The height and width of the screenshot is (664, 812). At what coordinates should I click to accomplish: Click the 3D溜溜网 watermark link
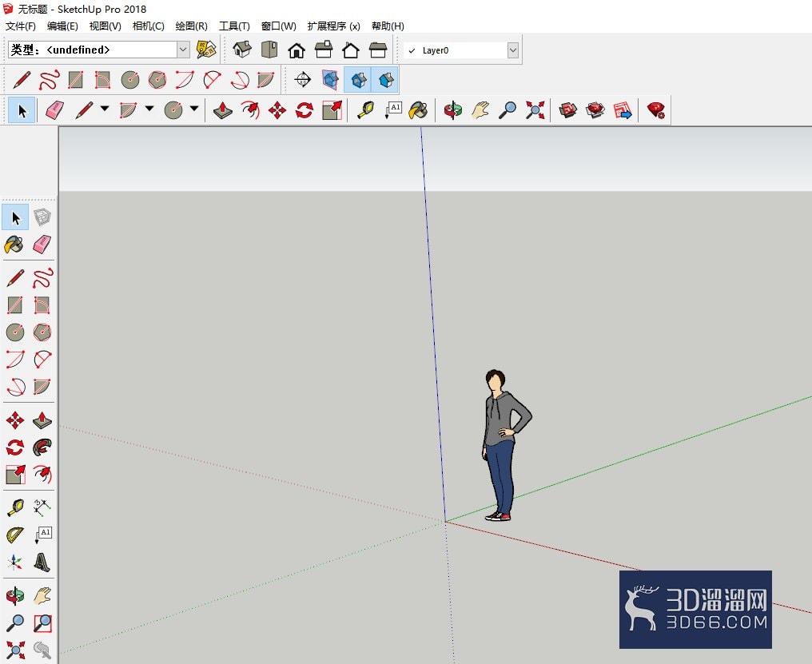tap(695, 610)
